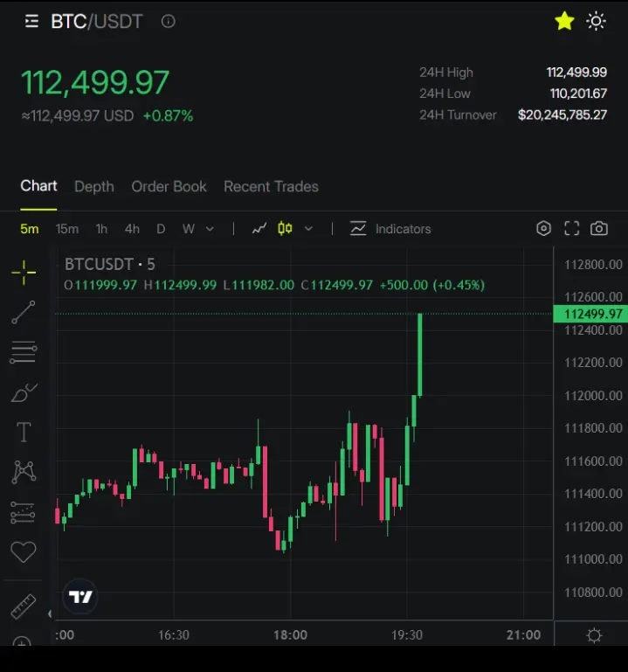Image resolution: width=628 pixels, height=672 pixels.
Task: Open the Recent Trades tab
Action: 271,186
